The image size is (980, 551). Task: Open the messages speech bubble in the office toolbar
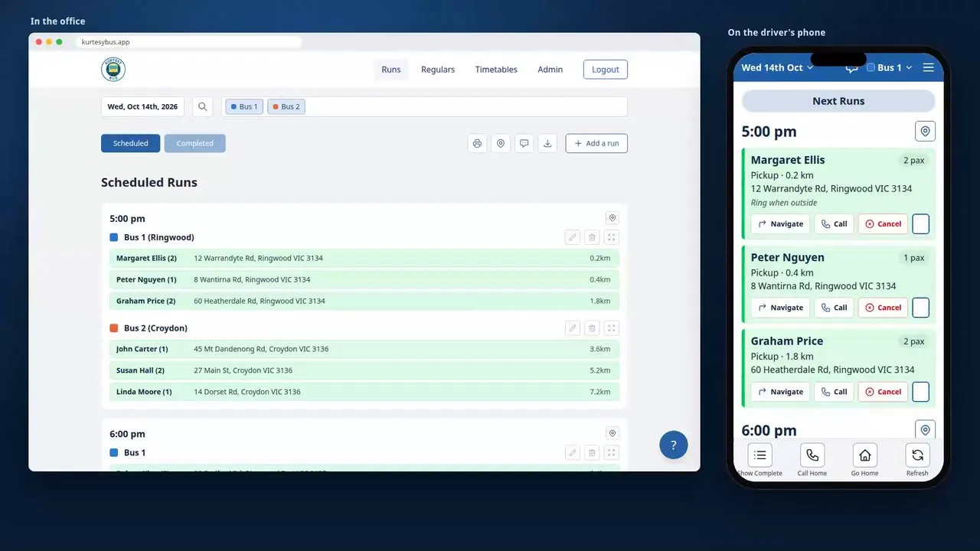pyautogui.click(x=524, y=143)
